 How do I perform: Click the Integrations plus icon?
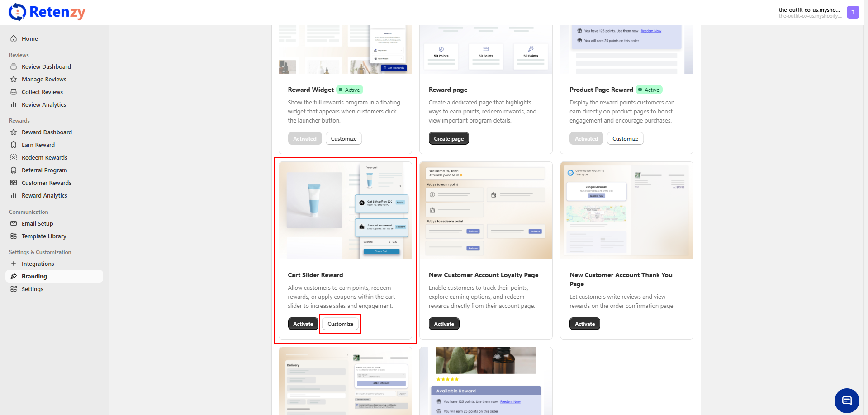pos(14,264)
